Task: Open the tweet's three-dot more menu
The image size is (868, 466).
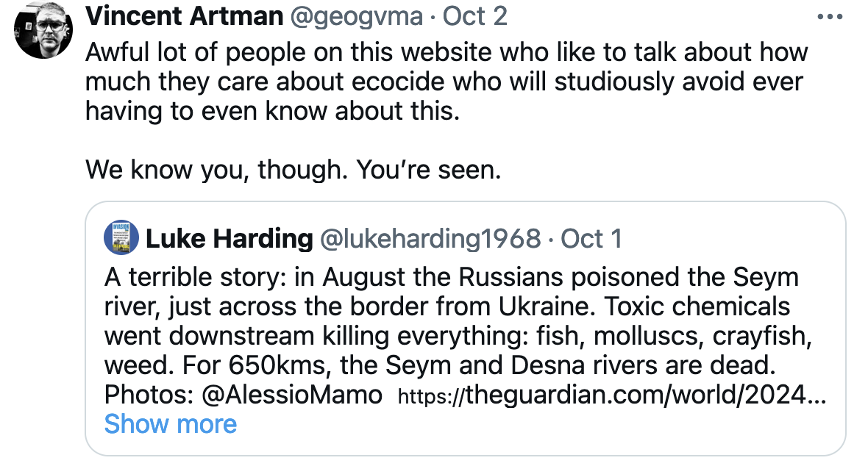Action: point(830,17)
